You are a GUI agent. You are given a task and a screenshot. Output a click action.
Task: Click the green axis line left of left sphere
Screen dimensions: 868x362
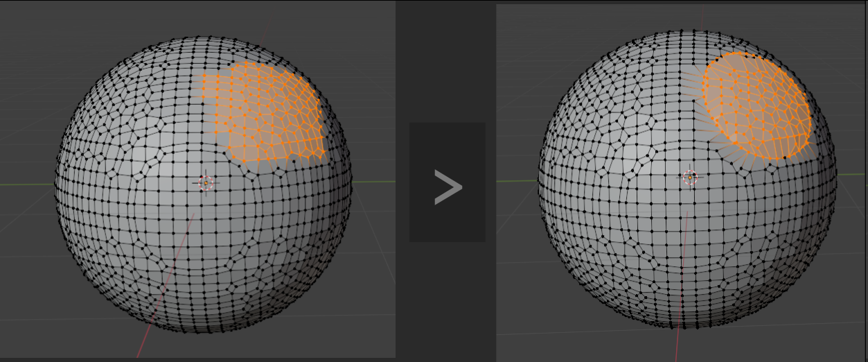[x=28, y=184]
